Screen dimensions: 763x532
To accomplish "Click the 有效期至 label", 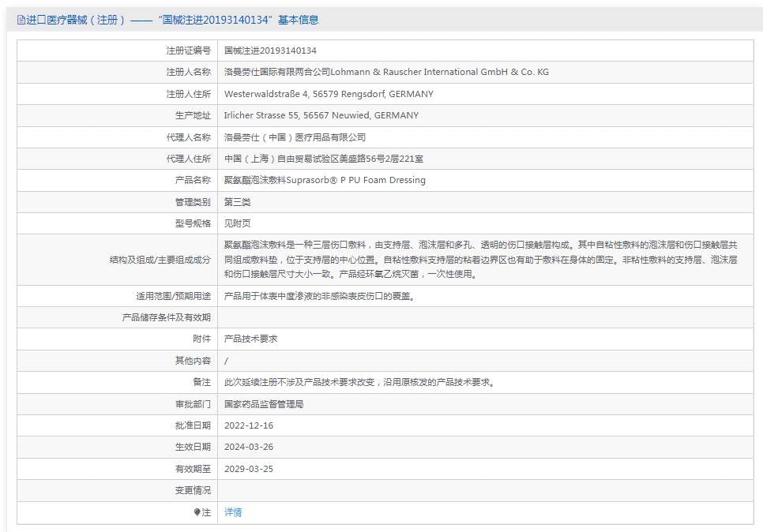I will click(193, 469).
